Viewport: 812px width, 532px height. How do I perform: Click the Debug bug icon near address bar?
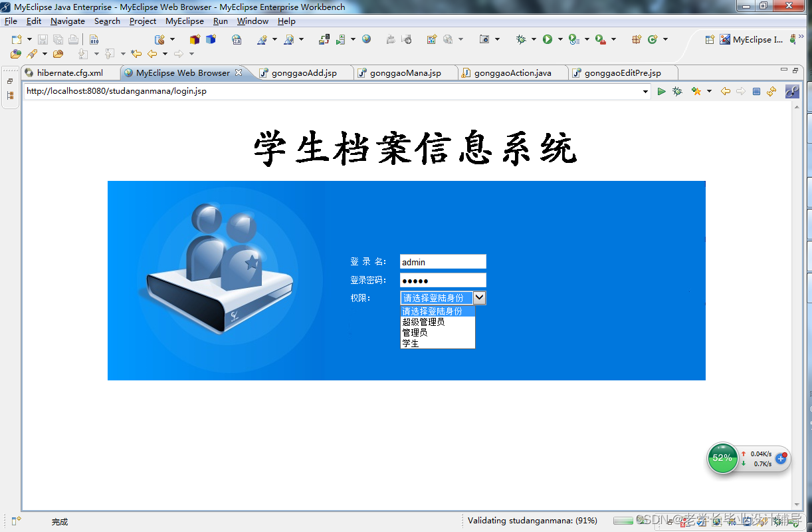677,91
